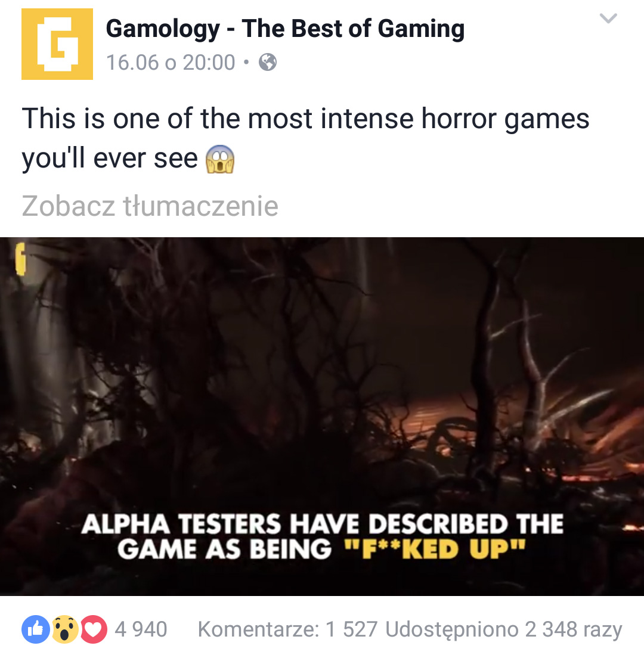This screenshot has width=644, height=658.
Task: Open the Gamology page avatar logo
Action: coord(57,44)
